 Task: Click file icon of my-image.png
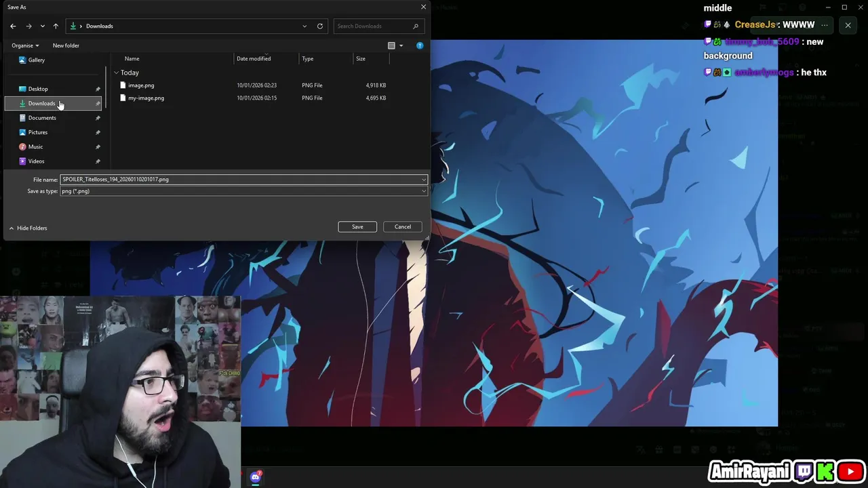click(x=123, y=98)
